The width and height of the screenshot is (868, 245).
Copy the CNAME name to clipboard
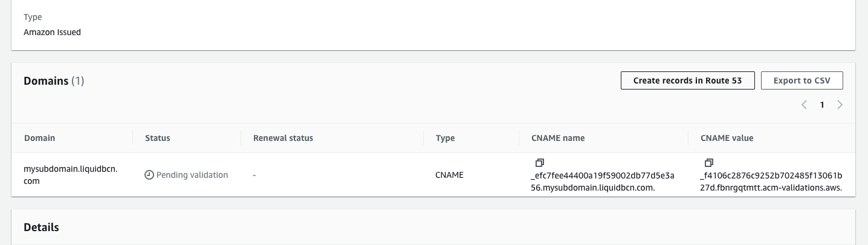pos(539,163)
